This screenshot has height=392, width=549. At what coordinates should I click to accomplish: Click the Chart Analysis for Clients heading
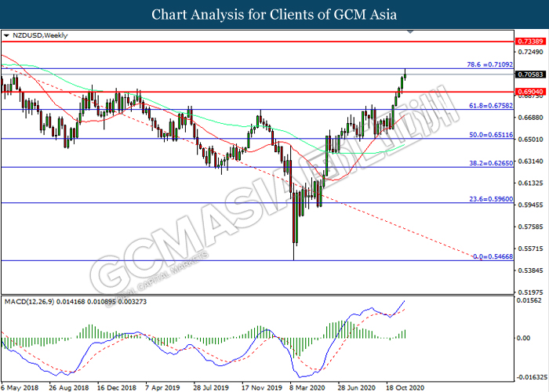274,15
